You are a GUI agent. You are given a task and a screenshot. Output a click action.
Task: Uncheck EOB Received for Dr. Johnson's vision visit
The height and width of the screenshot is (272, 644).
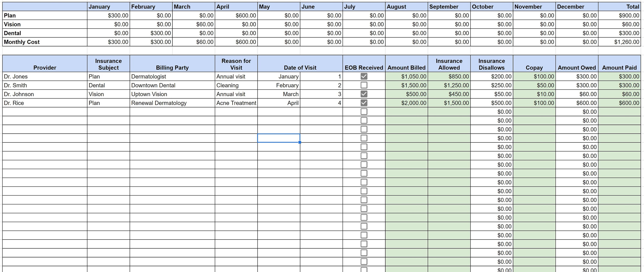tap(364, 94)
